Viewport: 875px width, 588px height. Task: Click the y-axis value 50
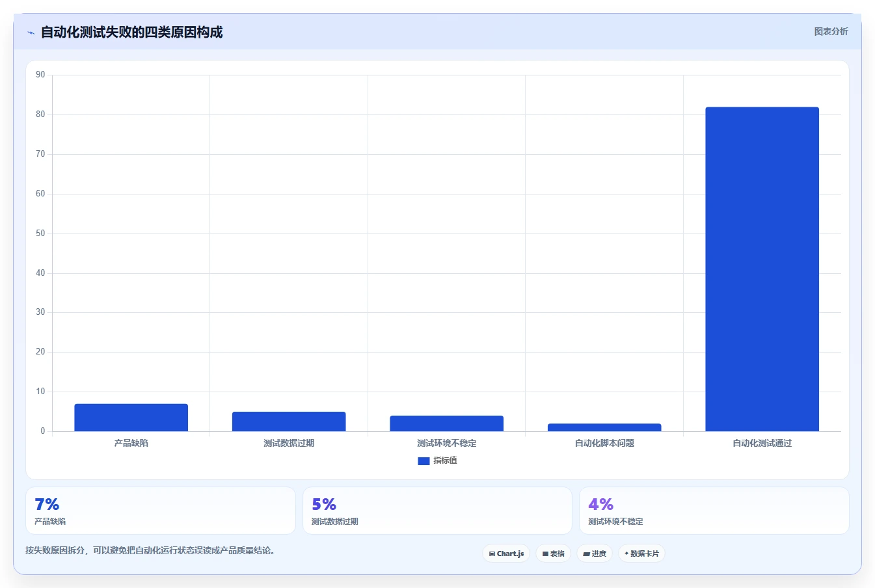(40, 234)
